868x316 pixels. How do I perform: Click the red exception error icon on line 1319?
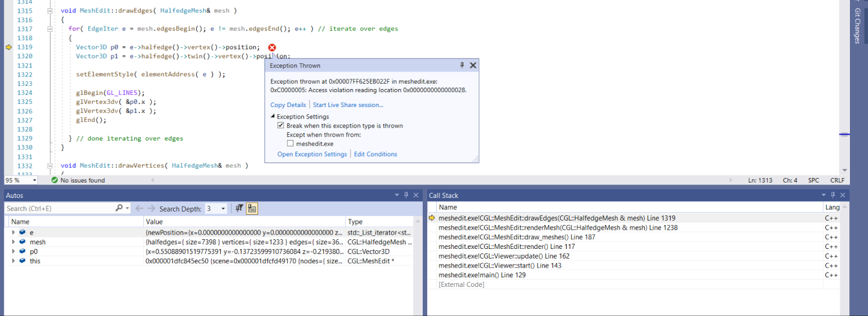pos(272,48)
